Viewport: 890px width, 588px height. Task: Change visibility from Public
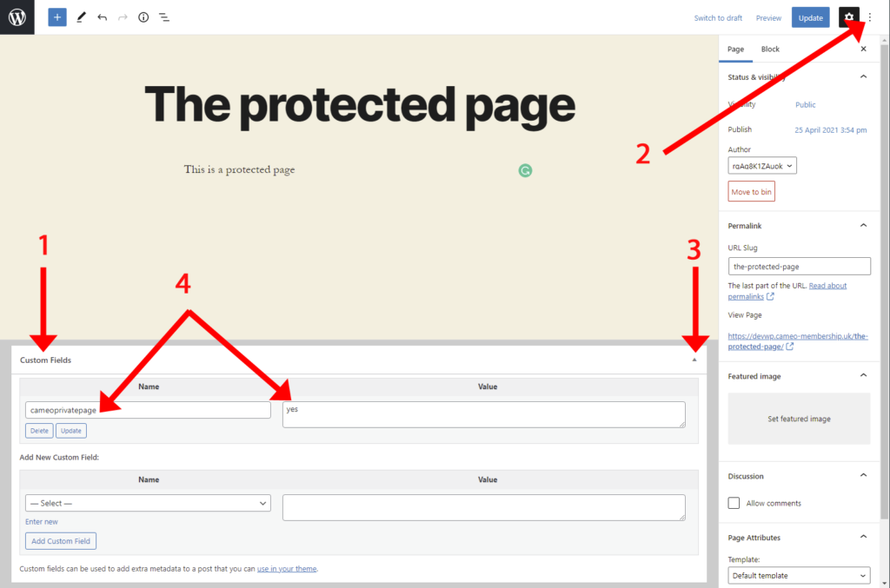806,105
